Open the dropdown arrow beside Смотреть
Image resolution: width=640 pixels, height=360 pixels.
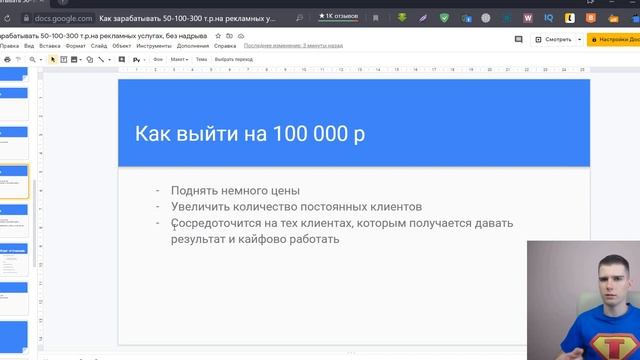point(579,40)
